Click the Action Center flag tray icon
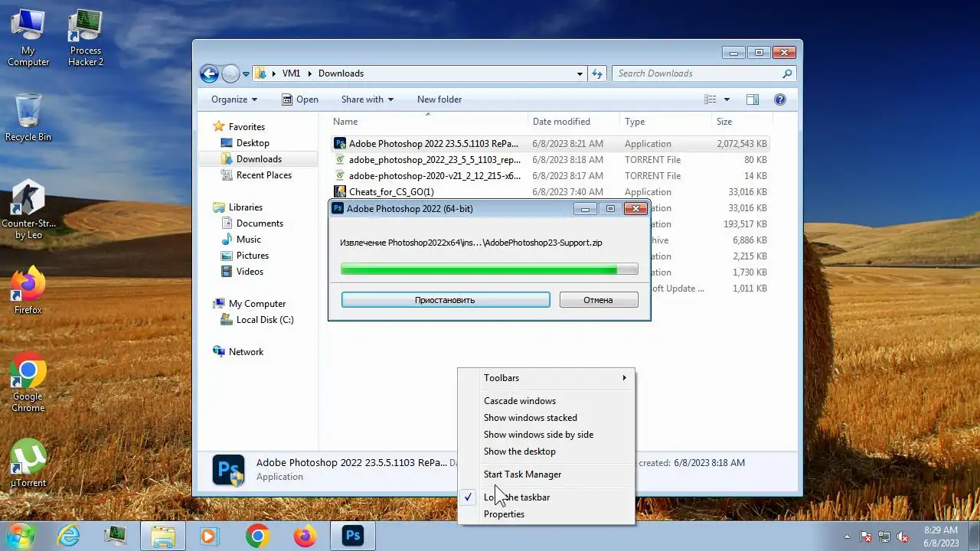This screenshot has width=980, height=551. click(x=866, y=536)
